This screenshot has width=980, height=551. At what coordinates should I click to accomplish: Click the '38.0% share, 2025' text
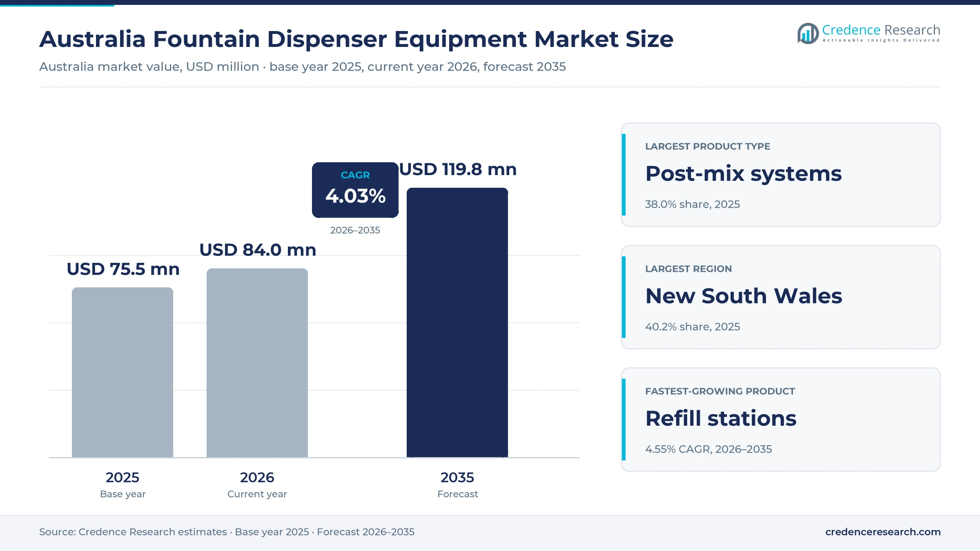pyautogui.click(x=693, y=204)
